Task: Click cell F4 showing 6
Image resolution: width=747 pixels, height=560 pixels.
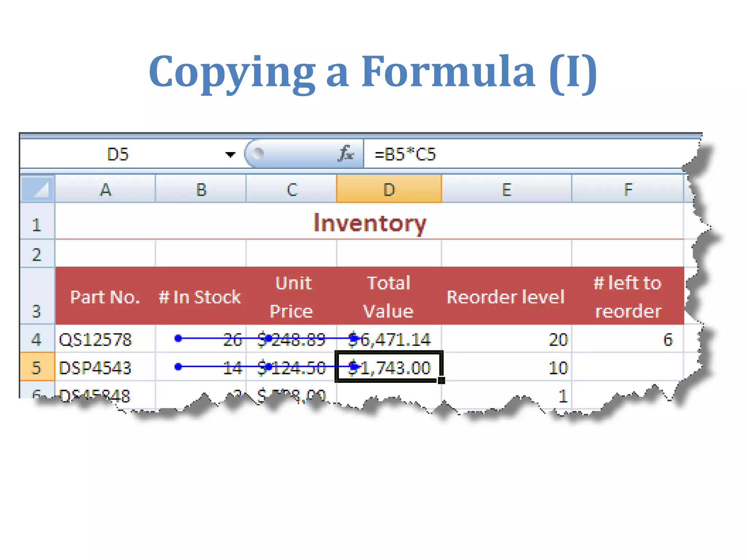Action: point(628,339)
